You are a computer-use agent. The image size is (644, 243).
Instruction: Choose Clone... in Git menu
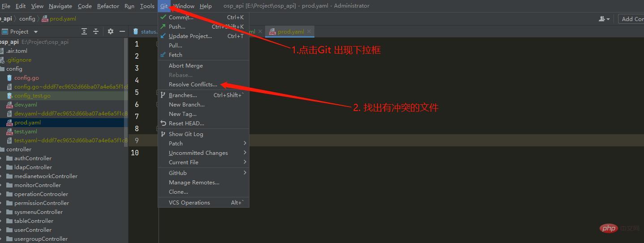point(203,192)
